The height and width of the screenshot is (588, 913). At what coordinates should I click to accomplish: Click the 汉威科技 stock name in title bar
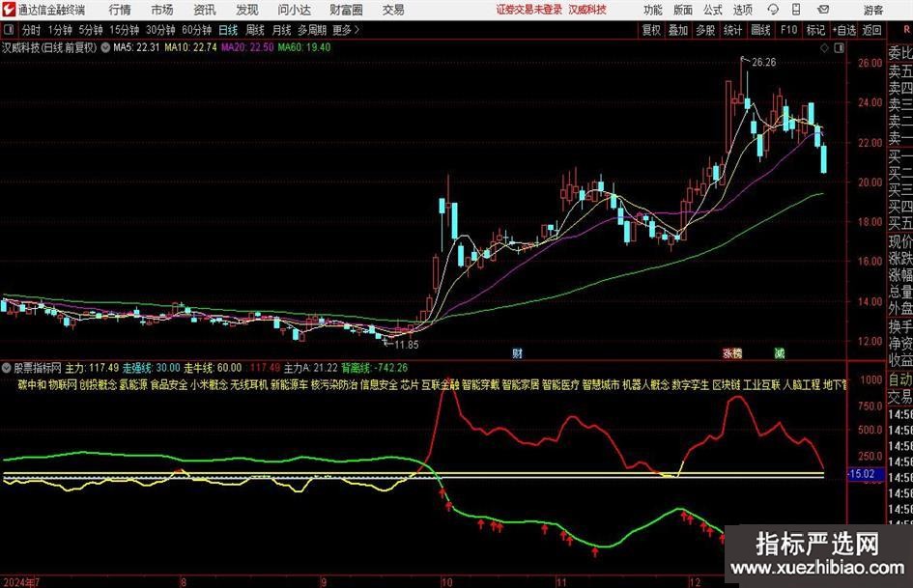click(587, 10)
